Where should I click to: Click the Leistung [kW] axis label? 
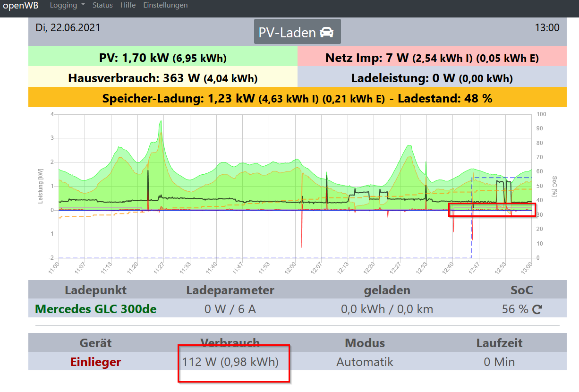coord(41,186)
